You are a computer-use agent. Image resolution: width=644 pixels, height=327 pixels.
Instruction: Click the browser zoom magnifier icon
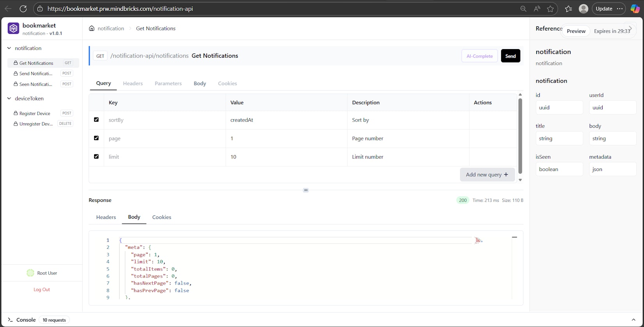click(523, 9)
